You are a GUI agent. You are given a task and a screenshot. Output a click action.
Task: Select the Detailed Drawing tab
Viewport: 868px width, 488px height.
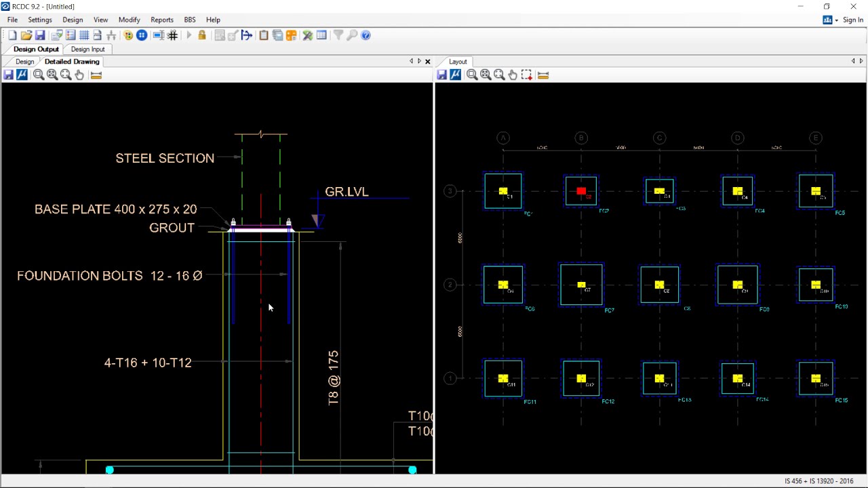pyautogui.click(x=72, y=62)
